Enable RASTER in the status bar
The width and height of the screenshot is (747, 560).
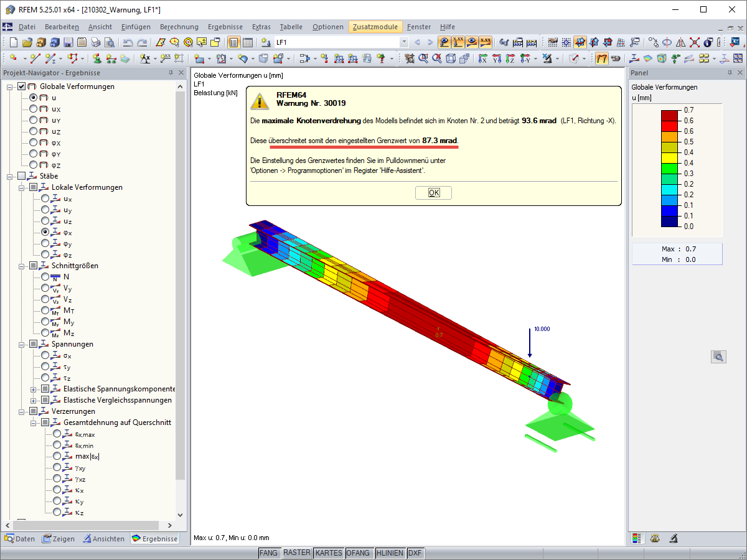297,553
